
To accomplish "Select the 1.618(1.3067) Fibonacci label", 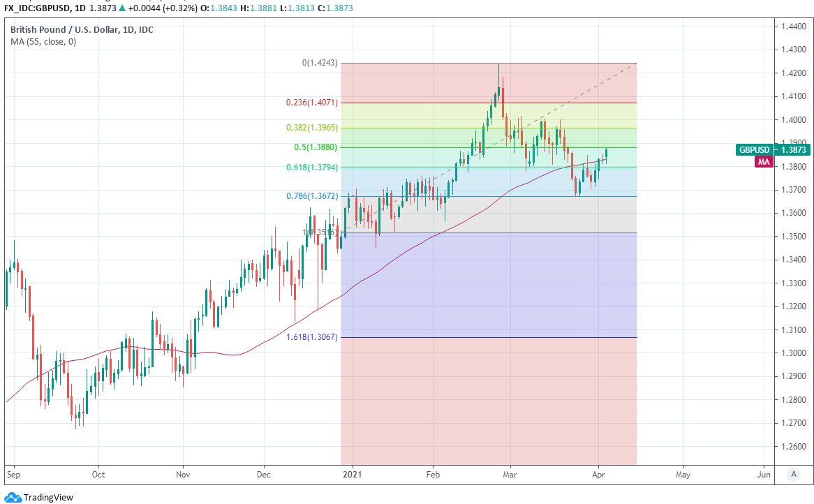I will [312, 337].
